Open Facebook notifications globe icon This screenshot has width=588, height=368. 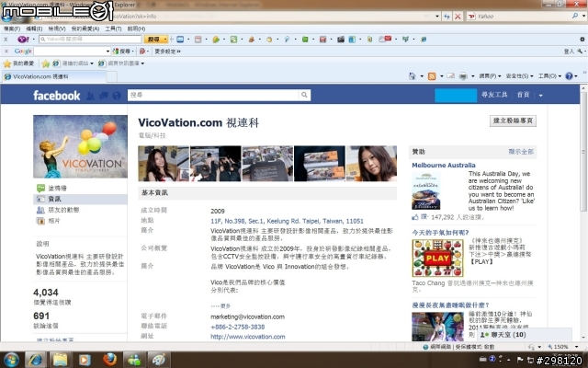[117, 96]
